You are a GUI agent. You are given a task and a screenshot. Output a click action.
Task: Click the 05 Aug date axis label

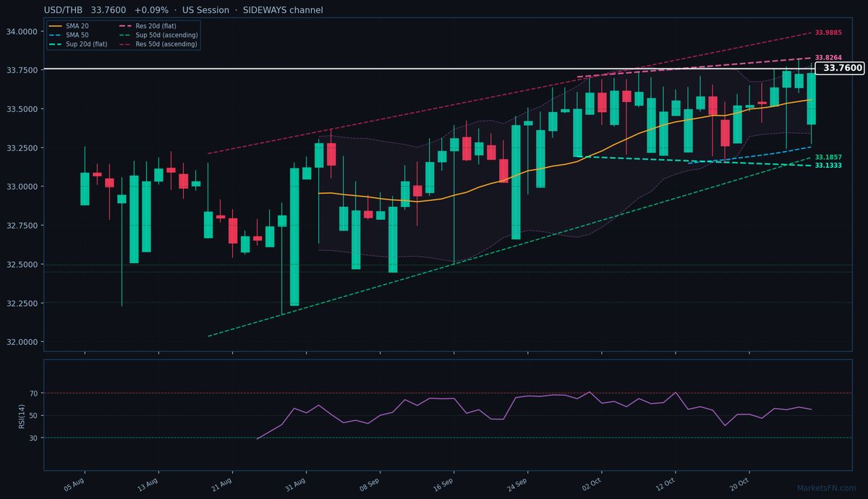click(75, 483)
